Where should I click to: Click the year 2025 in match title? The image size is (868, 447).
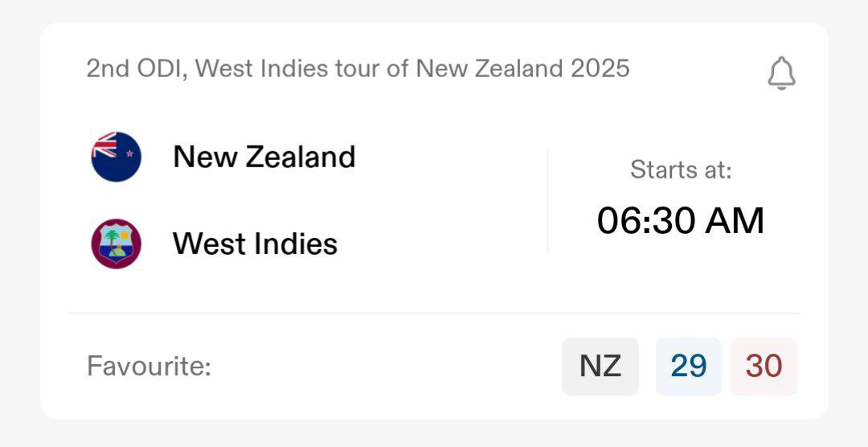coord(600,68)
